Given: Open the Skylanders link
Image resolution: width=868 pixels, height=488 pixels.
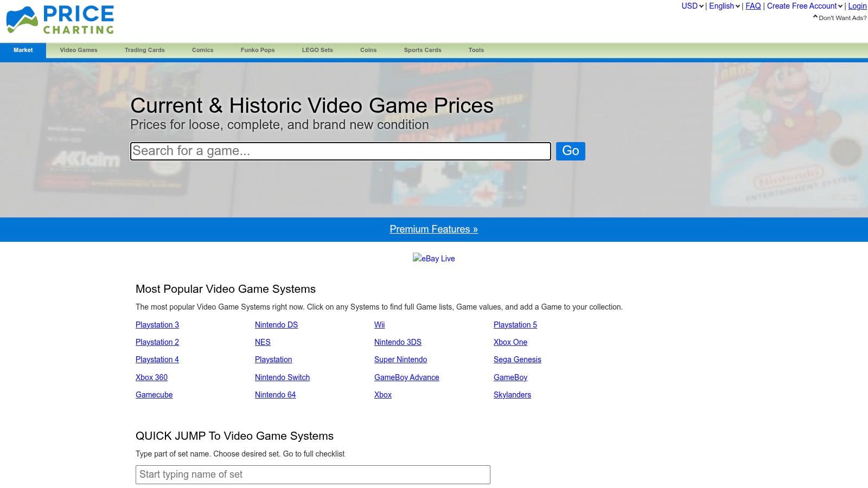Looking at the screenshot, I should pos(512,395).
